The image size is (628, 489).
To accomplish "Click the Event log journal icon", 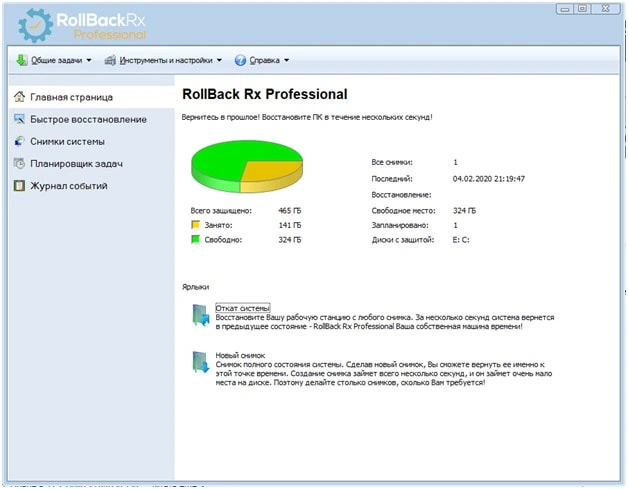I will (19, 186).
